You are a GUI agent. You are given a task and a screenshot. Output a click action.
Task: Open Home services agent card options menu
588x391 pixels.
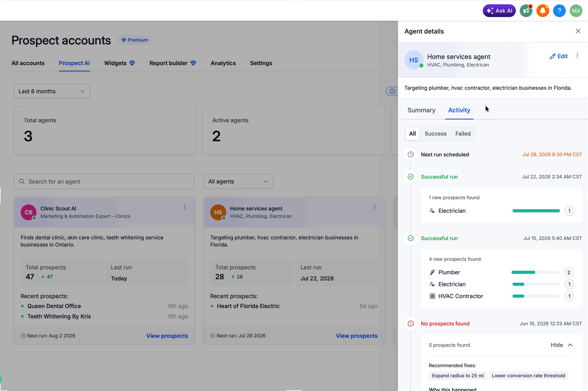(375, 207)
